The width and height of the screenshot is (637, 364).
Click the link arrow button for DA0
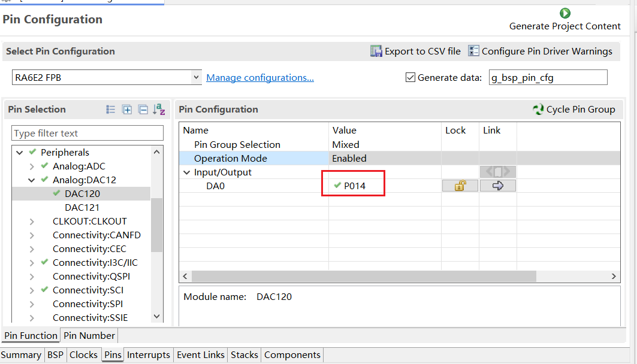[x=497, y=186]
